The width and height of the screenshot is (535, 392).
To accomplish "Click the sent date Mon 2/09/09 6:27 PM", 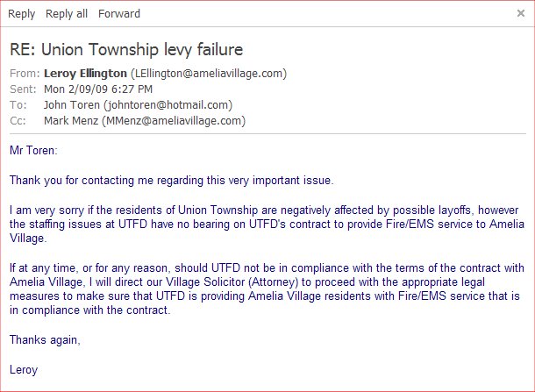I will [98, 89].
